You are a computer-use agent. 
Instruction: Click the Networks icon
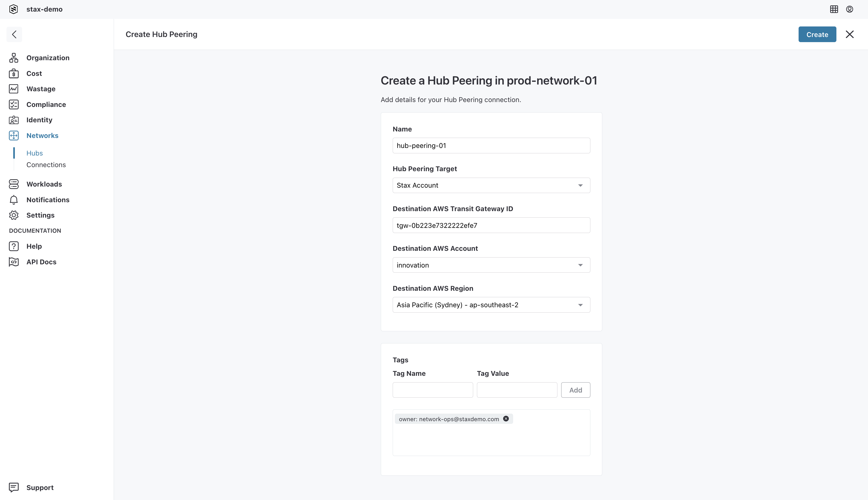pyautogui.click(x=14, y=136)
